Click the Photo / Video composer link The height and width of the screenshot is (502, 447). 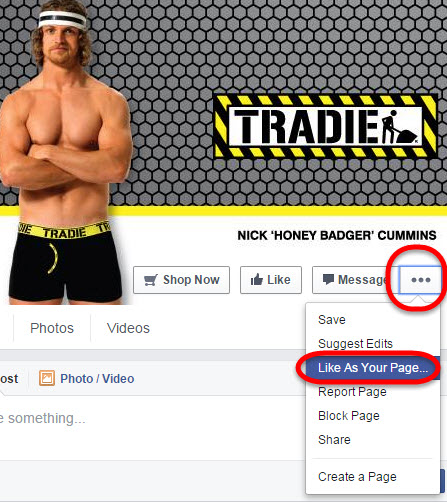(87, 379)
